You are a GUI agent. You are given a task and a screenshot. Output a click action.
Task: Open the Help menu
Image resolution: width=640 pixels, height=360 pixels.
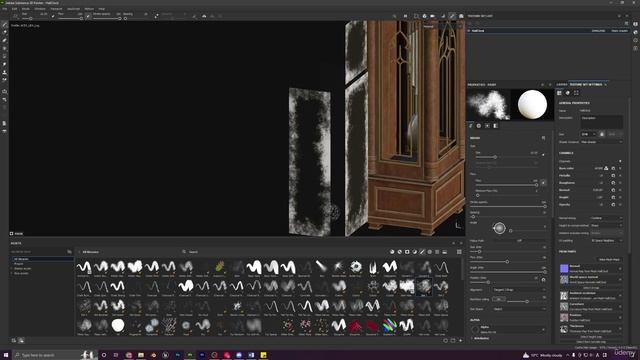pyautogui.click(x=102, y=9)
